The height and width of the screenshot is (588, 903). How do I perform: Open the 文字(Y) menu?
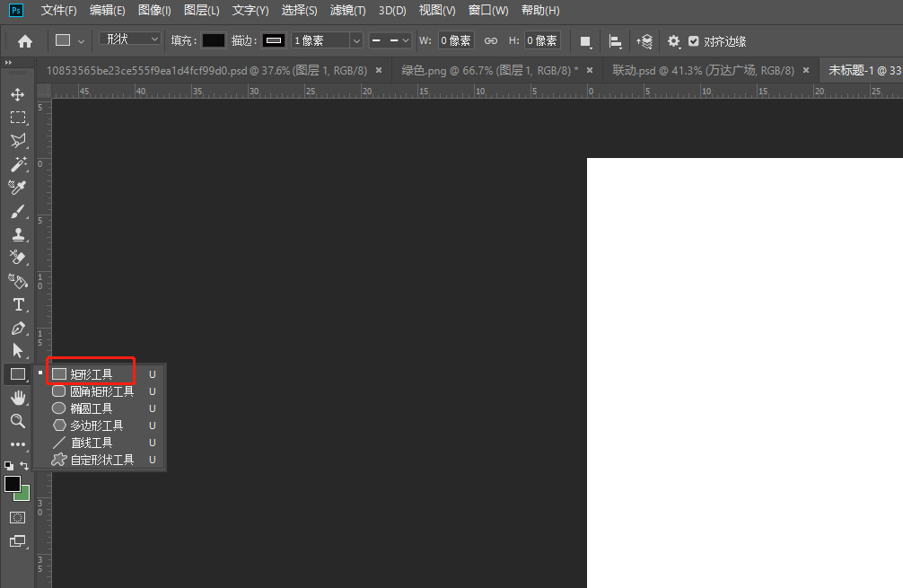[250, 11]
